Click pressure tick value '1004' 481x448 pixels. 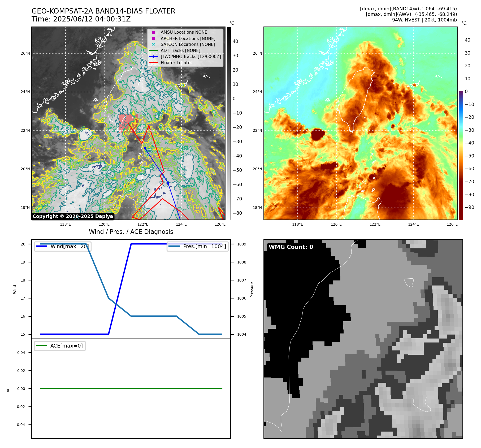tap(242, 334)
